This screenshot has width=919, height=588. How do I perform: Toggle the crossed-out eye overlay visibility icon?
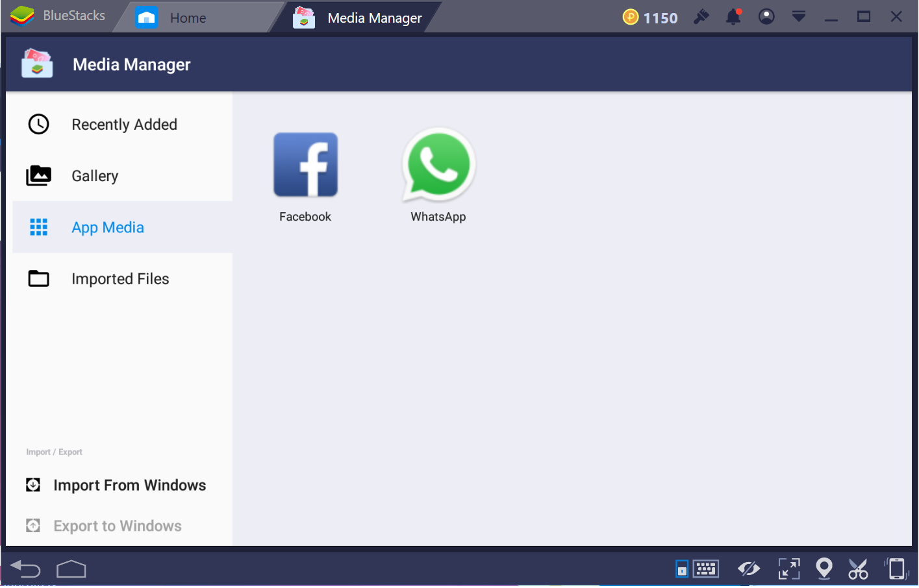tap(749, 569)
